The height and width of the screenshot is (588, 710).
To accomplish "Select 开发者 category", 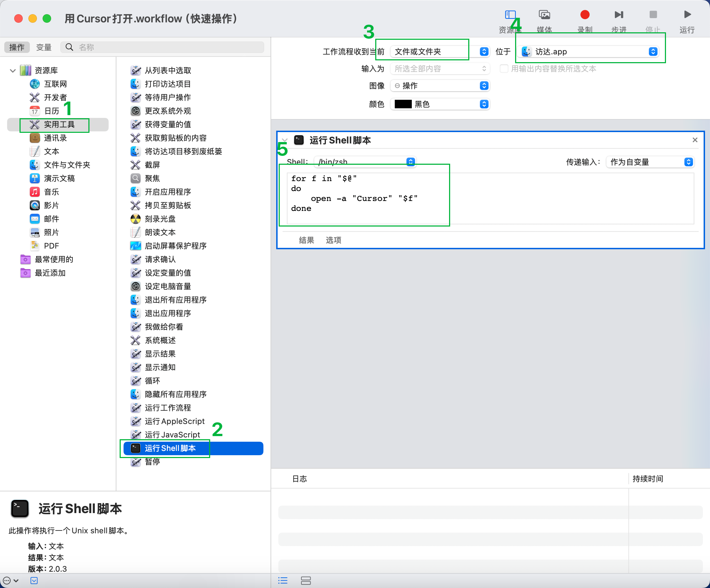I will coord(55,98).
